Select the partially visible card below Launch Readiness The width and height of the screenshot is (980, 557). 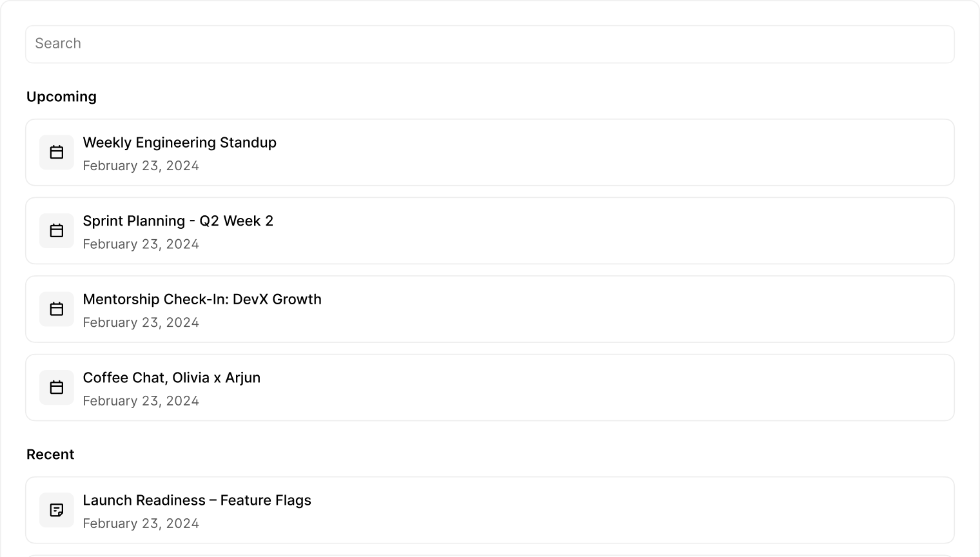(x=490, y=555)
